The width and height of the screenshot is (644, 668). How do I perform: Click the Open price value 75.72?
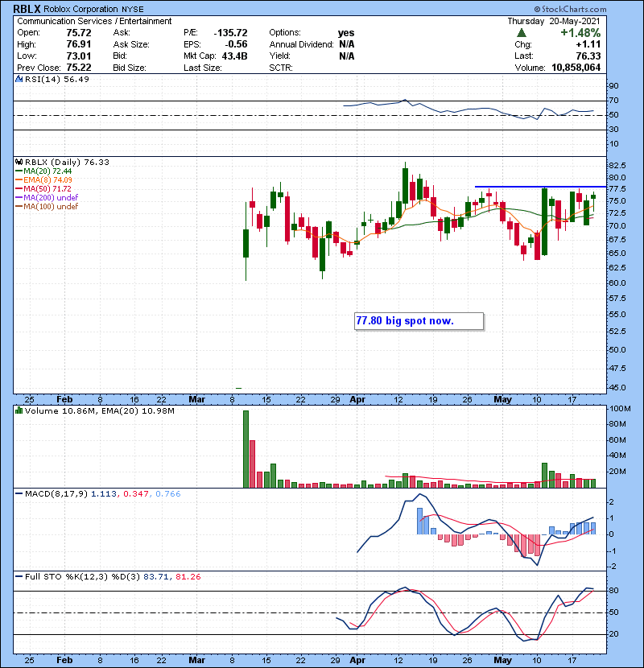[x=79, y=33]
